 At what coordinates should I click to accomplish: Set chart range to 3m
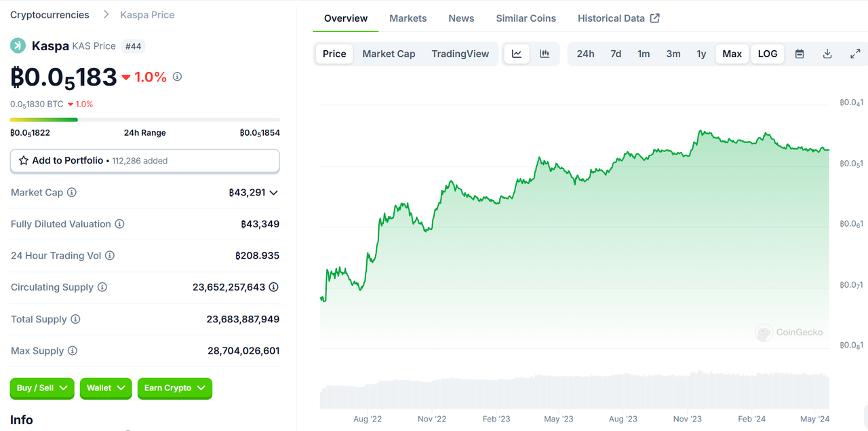(673, 54)
